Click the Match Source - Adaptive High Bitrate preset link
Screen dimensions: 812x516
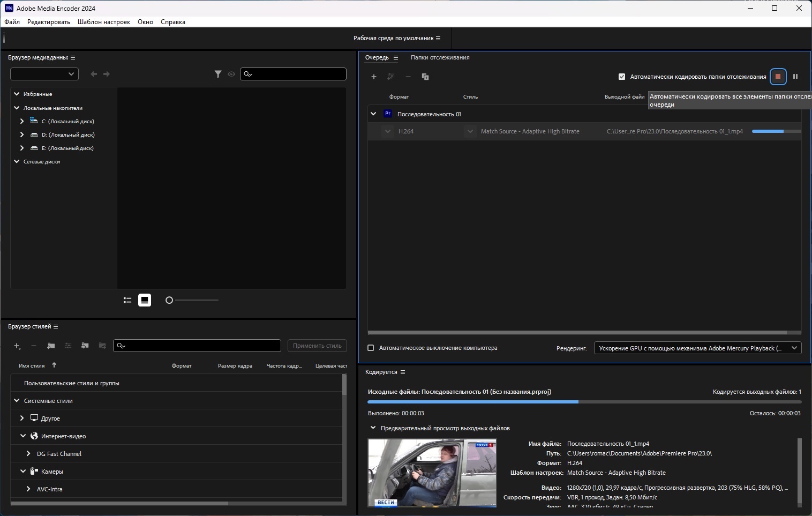(530, 131)
